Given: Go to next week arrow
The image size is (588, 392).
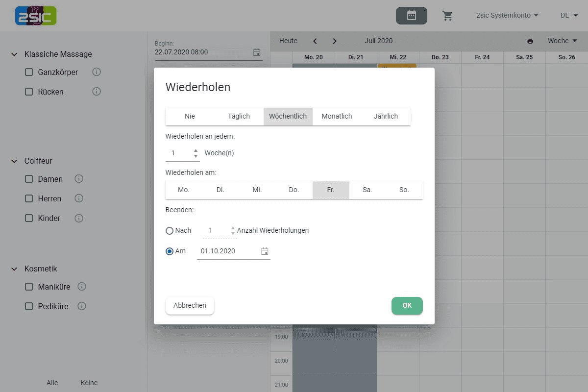Looking at the screenshot, I should coord(335,41).
